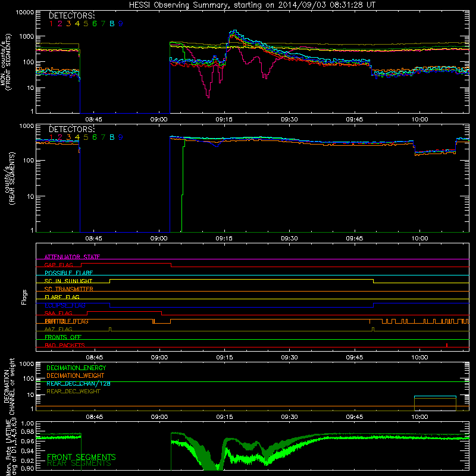The width and height of the screenshot is (476, 476).
Task: Click the 0.90 tick on livetime axis
Action: click(27, 468)
